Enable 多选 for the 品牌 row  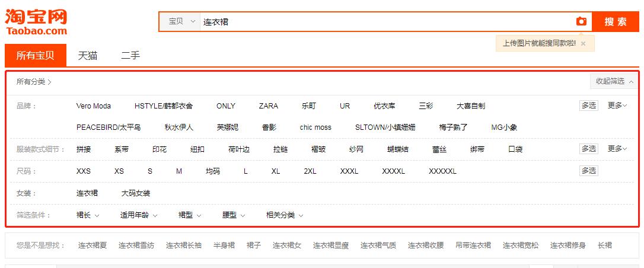(588, 106)
